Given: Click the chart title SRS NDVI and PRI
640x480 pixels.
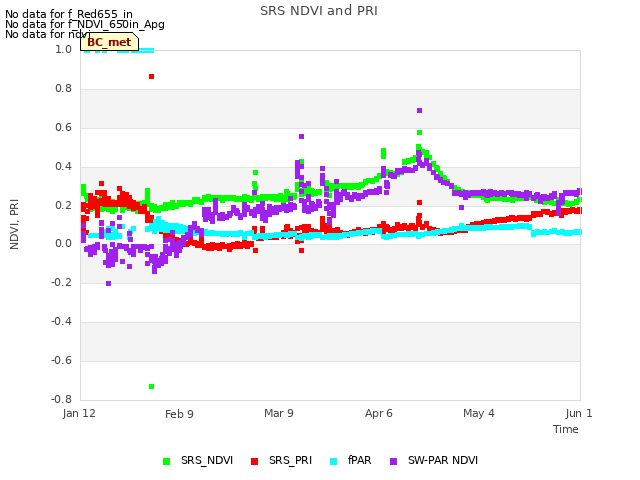Looking at the screenshot, I should 319,11.
